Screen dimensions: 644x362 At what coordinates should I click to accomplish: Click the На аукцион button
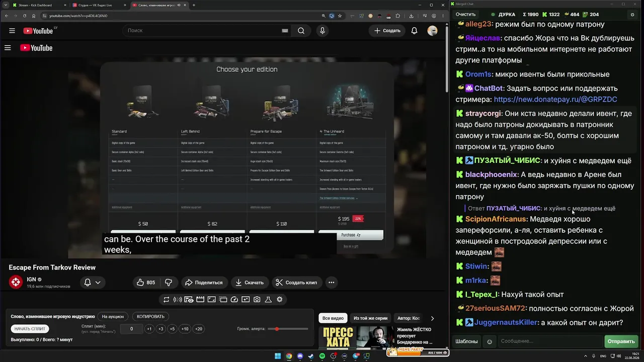[113, 317]
